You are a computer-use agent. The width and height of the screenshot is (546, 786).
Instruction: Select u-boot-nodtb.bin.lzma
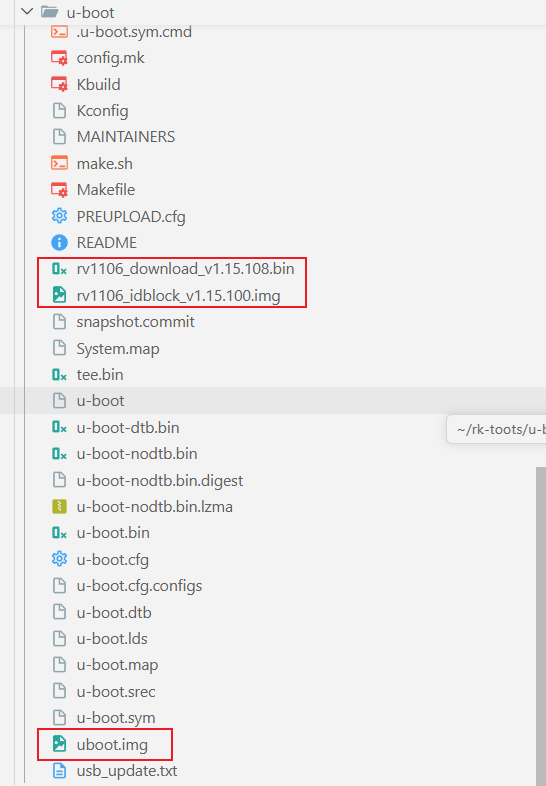(x=154, y=506)
